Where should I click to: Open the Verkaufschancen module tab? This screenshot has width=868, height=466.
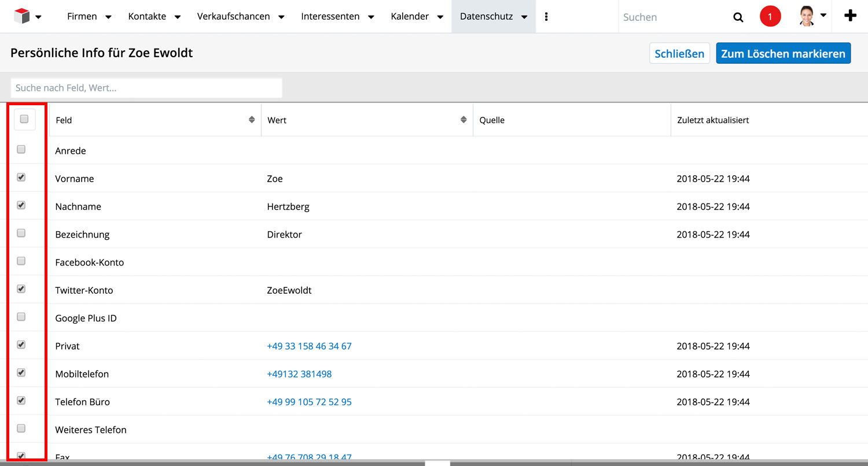[x=233, y=17]
